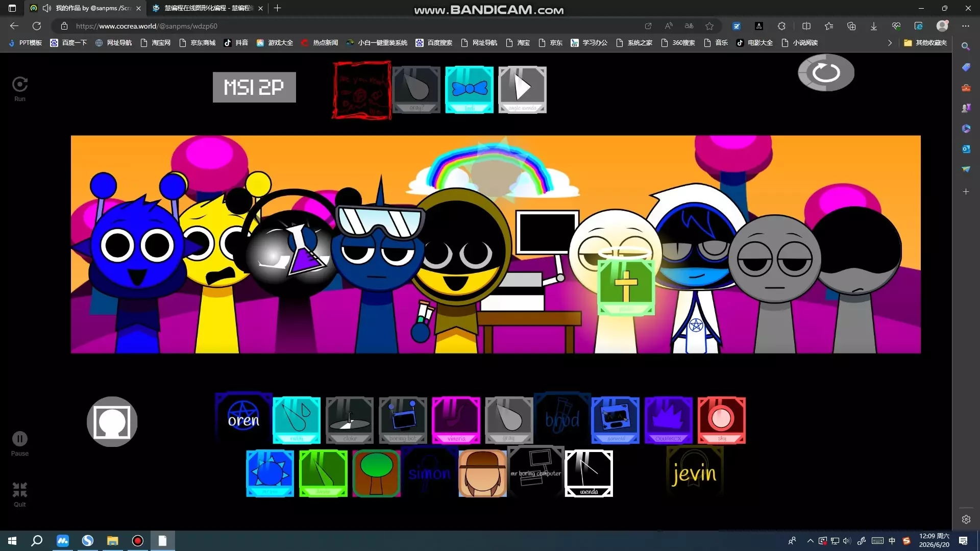Show hidden system tray icons
The width and height of the screenshot is (980, 551).
pyautogui.click(x=810, y=541)
